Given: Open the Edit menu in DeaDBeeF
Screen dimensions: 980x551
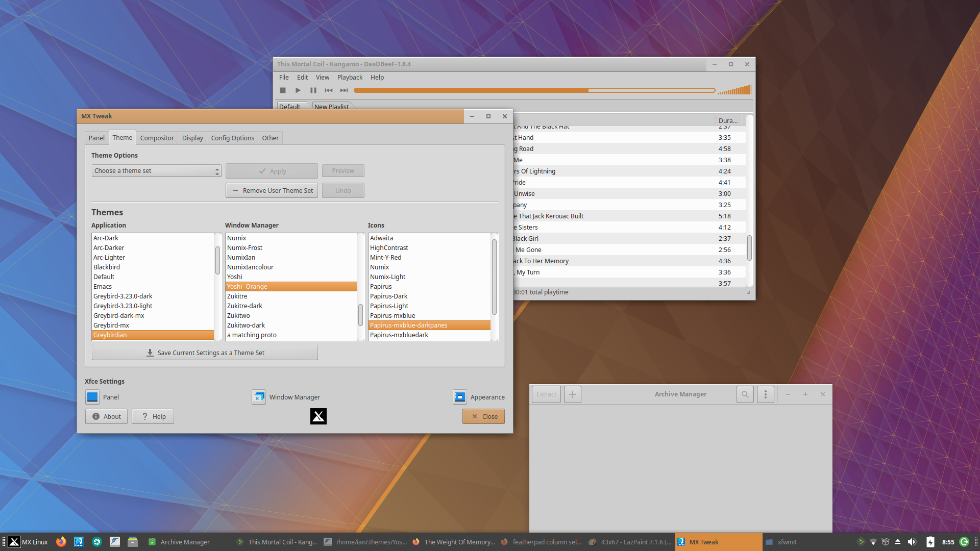Looking at the screenshot, I should (x=303, y=78).
